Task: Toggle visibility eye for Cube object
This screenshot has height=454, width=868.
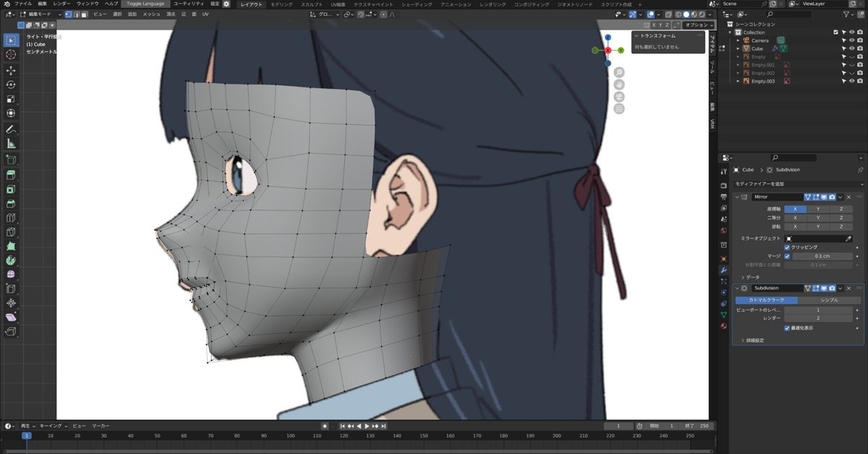Action: [851, 48]
